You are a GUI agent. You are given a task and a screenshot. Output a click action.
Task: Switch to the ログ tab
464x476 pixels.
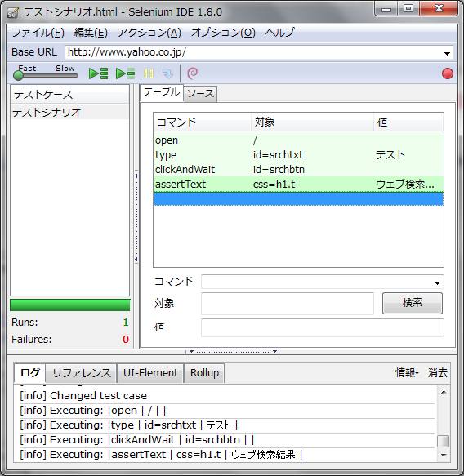29,373
